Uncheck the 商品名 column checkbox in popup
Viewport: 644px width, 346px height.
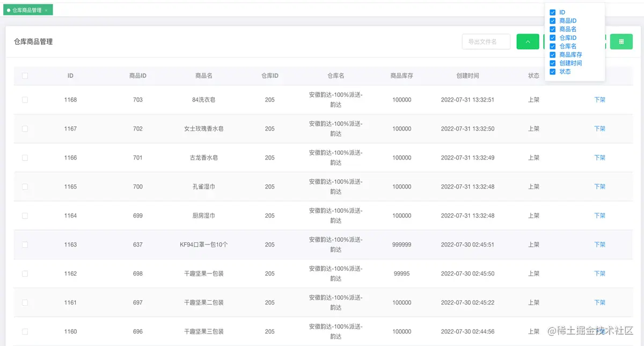point(553,29)
